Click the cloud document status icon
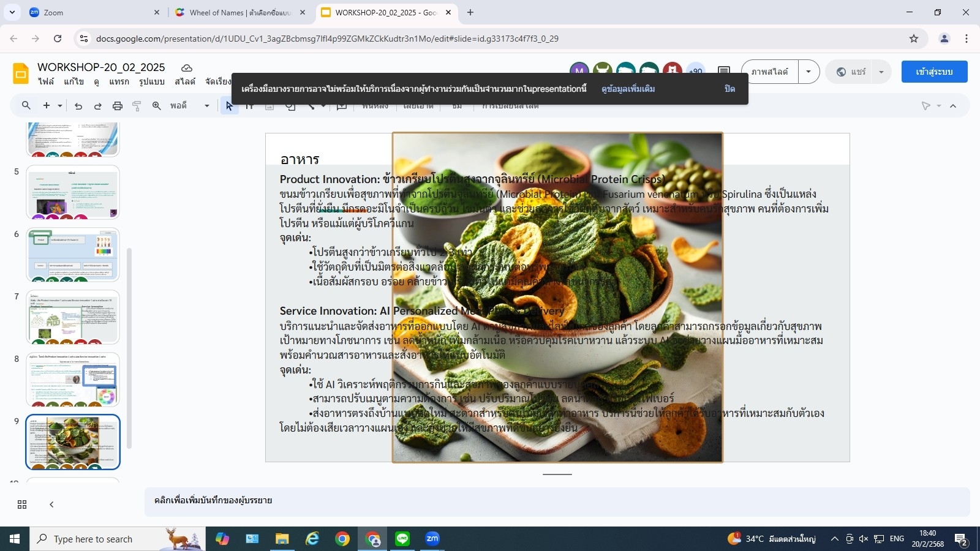The height and width of the screenshot is (551, 980). click(x=187, y=67)
